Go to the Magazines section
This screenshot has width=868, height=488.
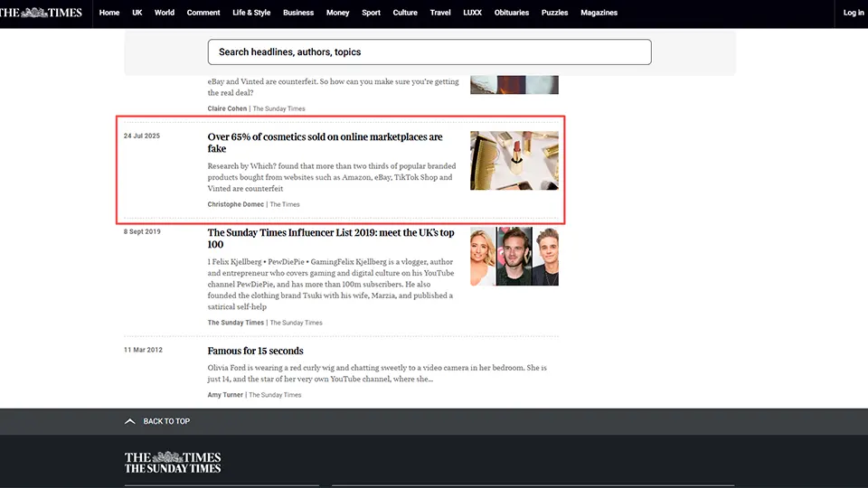click(x=599, y=12)
